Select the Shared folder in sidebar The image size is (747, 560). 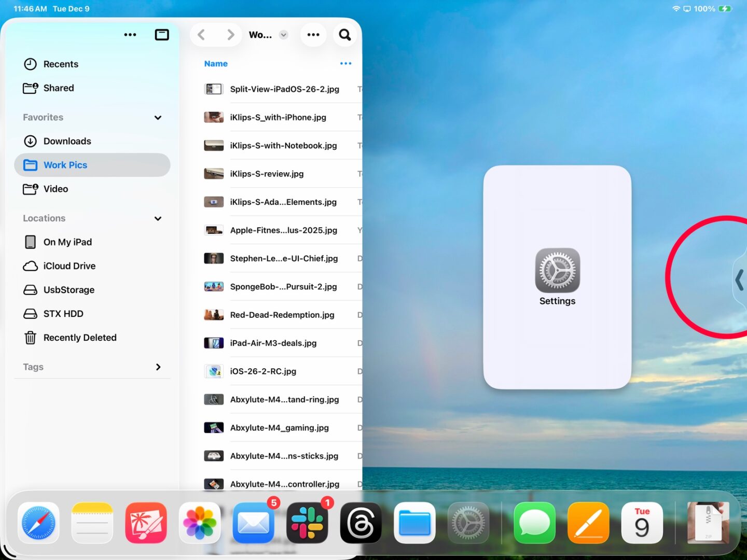(x=59, y=88)
